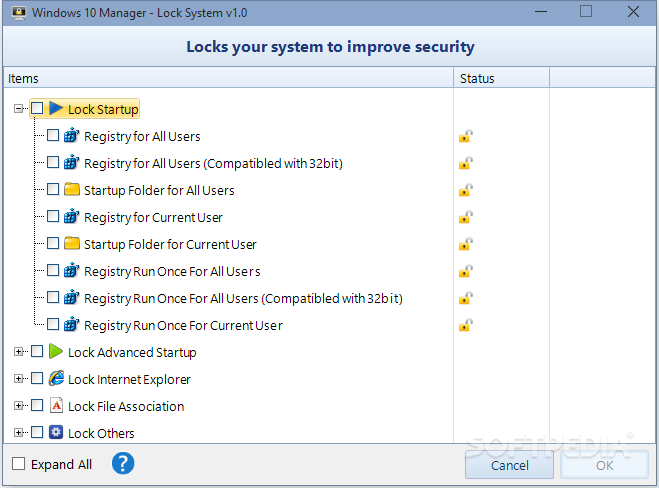
Task: Click the OK button
Action: [x=604, y=465]
